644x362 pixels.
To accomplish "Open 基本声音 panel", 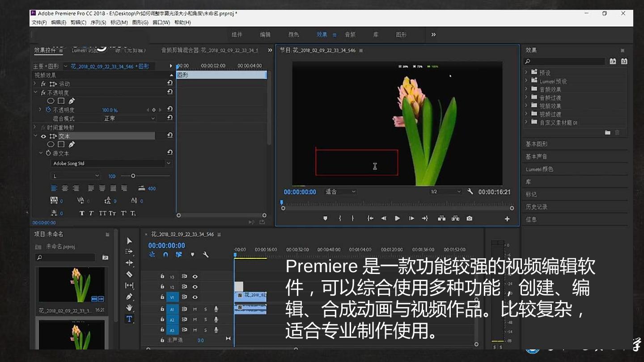I will coord(537,156).
